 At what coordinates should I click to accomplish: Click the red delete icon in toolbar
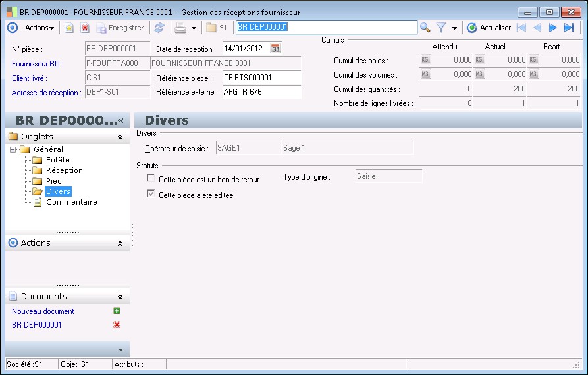click(x=85, y=28)
